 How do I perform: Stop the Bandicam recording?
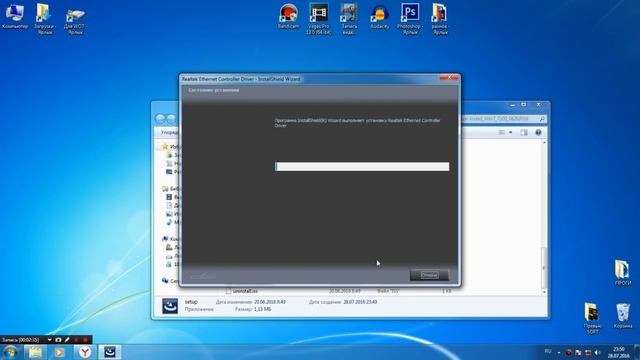click(85, 340)
